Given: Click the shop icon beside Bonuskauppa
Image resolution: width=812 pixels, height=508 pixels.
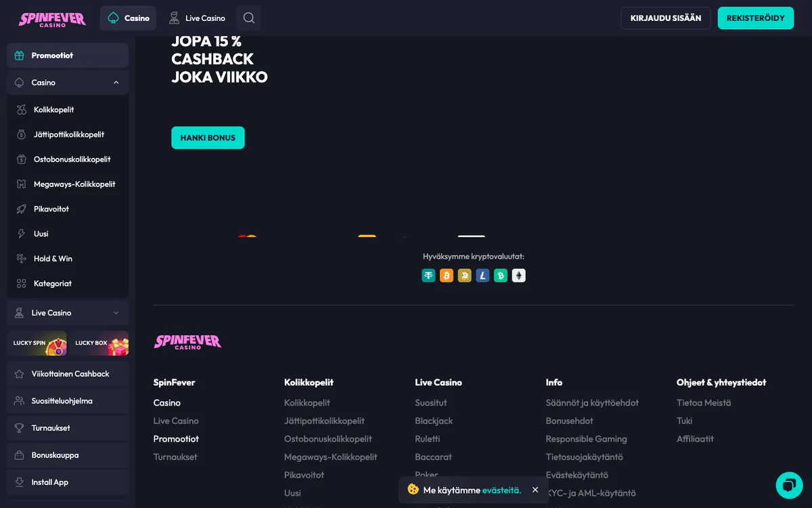Looking at the screenshot, I should 19,455.
